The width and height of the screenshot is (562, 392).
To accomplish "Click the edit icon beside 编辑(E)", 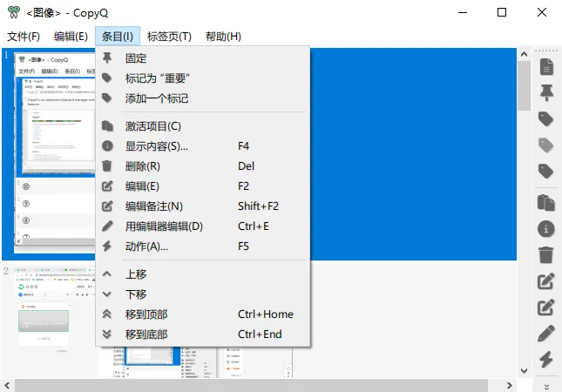I will click(x=107, y=186).
